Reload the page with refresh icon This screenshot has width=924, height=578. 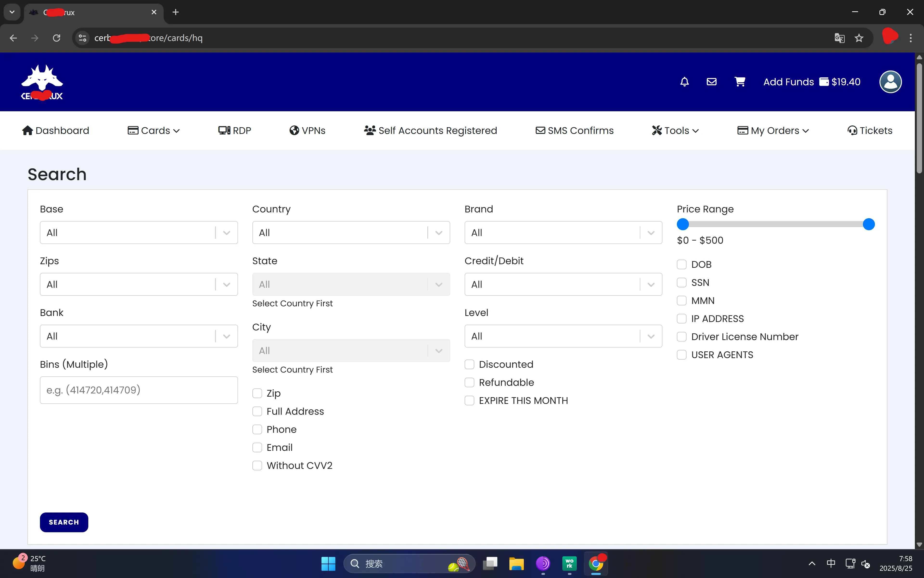(x=57, y=38)
